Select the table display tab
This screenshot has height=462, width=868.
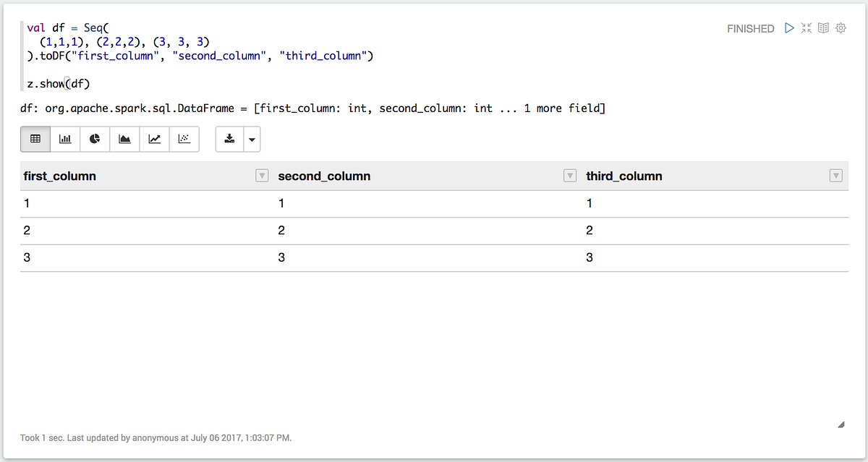(35, 139)
